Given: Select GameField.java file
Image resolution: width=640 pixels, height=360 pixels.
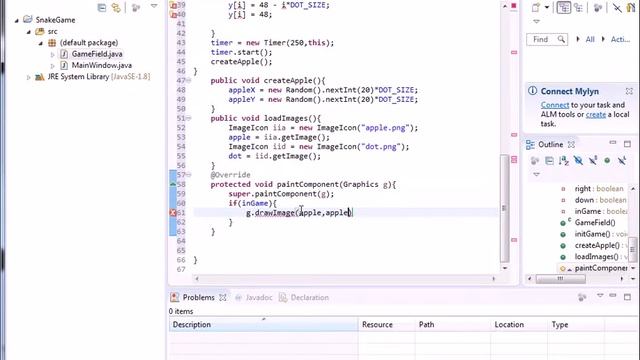Looking at the screenshot, I should click(97, 54).
